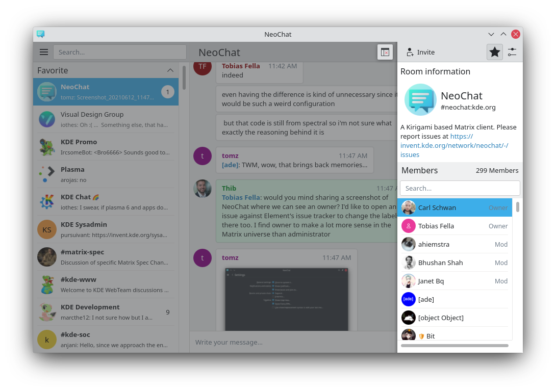This screenshot has height=392, width=556.
Task: Click KDE Promo dragon avatar
Action: 47,147
